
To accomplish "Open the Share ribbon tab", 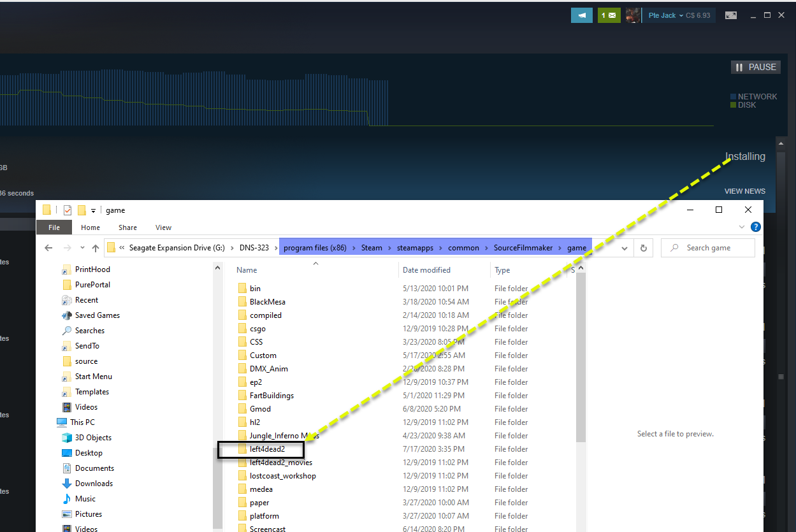I will pyautogui.click(x=127, y=227).
